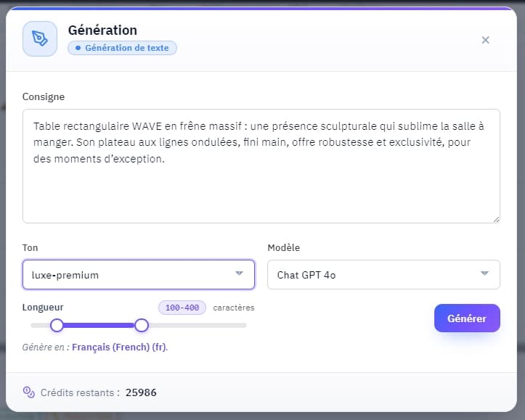Click the right Longueur slider handle
Viewport: 525px width, 420px height.
(x=142, y=325)
